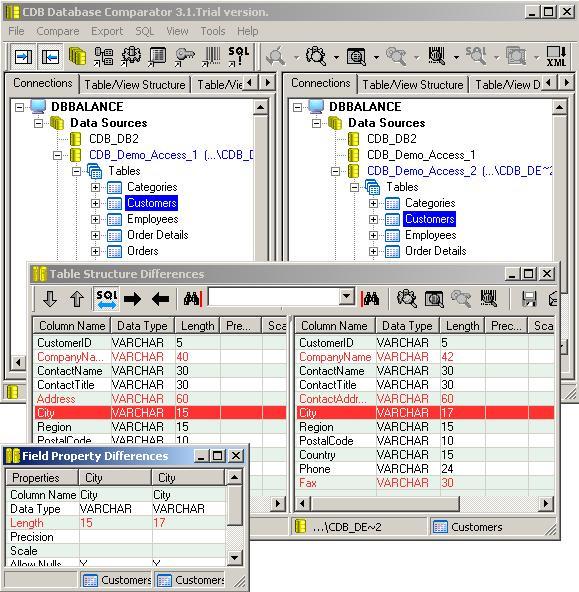Click the barcode magnifier icon in main toolbar
This screenshot has height=592, width=579.
coord(437,57)
